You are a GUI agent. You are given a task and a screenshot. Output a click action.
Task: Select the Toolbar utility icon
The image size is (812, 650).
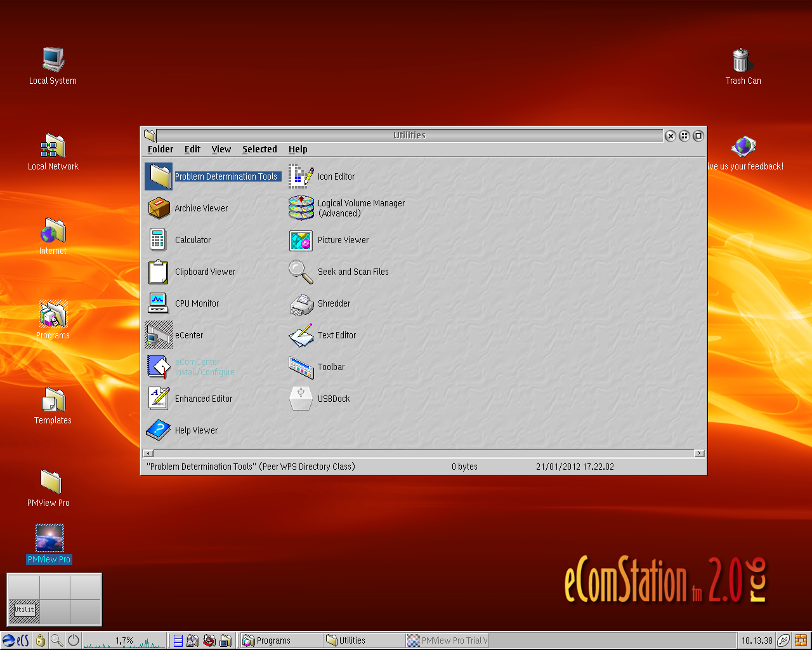(301, 367)
